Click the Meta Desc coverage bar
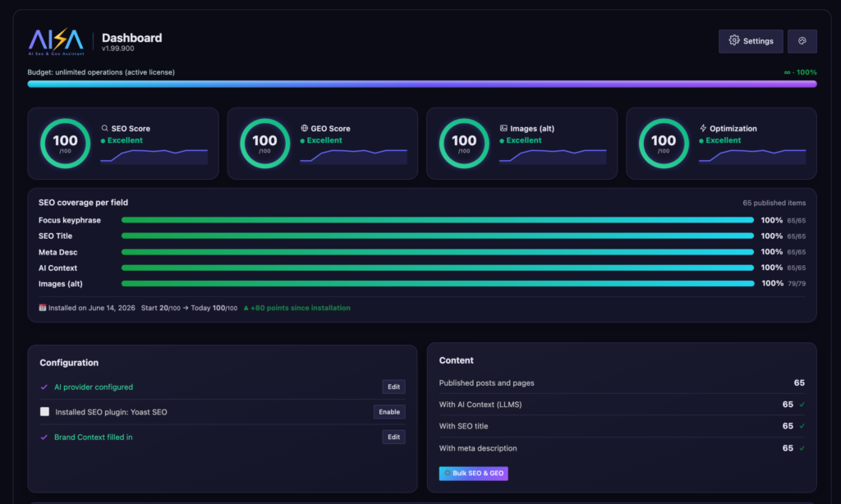The height and width of the screenshot is (504, 841). (x=438, y=251)
